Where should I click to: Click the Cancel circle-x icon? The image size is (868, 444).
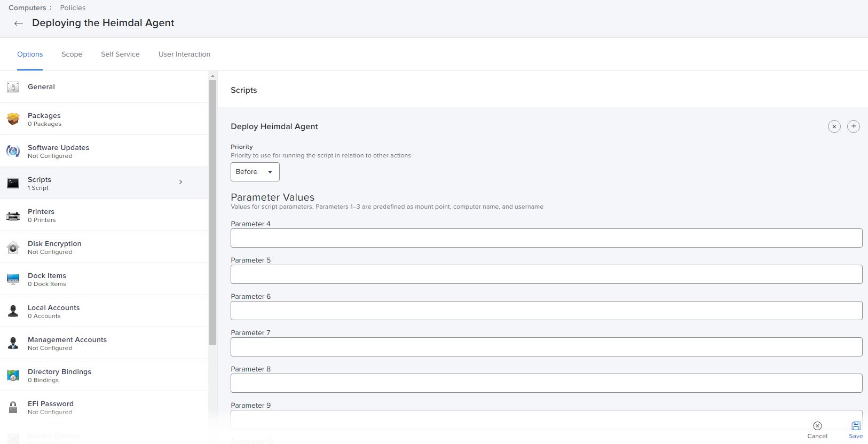point(817,426)
